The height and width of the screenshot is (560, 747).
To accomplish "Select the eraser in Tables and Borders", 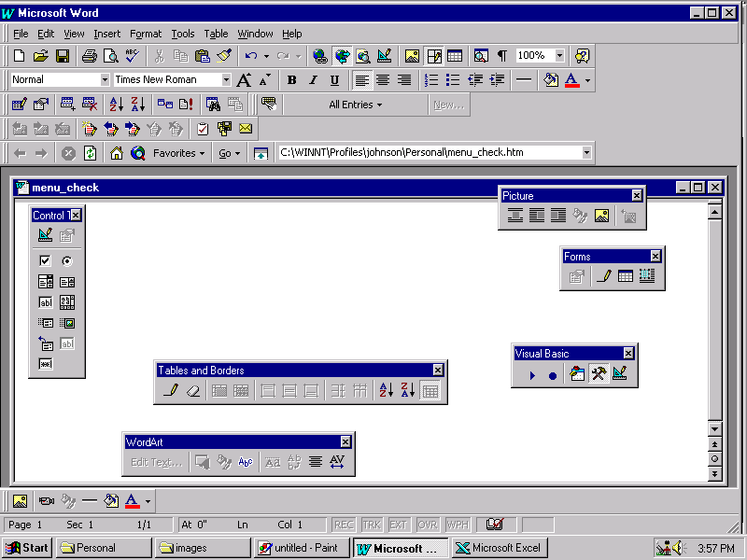I will [193, 391].
